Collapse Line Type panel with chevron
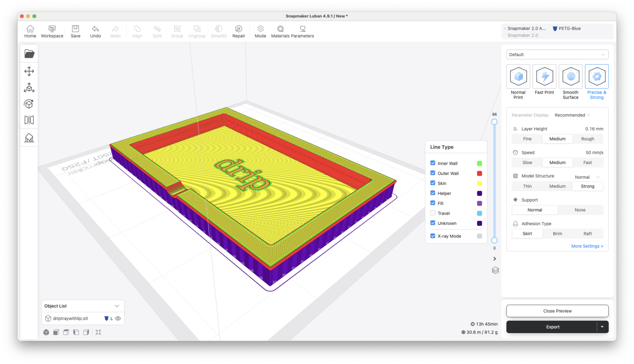634x364 pixels. [x=495, y=259]
